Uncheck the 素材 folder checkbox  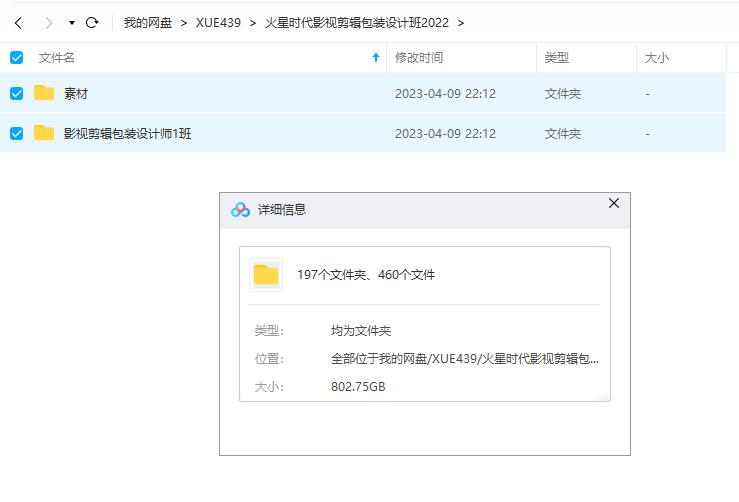click(x=16, y=93)
